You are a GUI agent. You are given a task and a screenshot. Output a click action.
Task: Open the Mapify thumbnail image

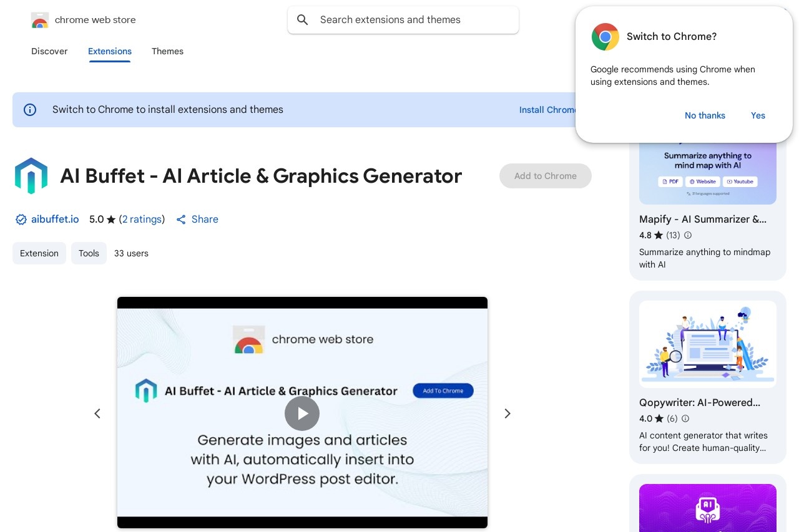(708, 173)
